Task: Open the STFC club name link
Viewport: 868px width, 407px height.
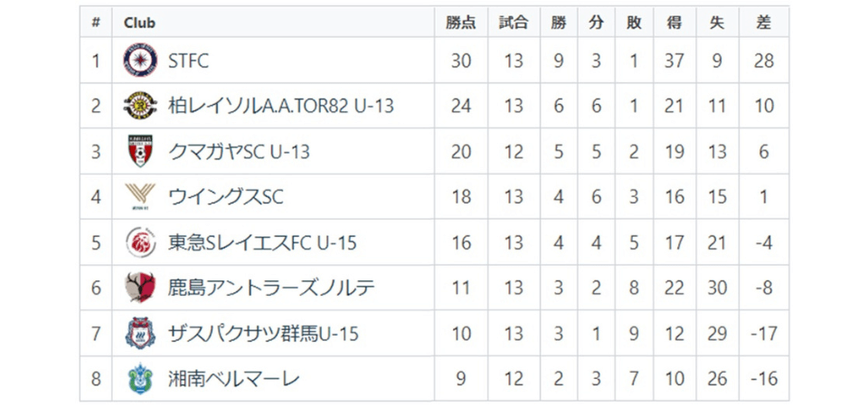Action: pos(188,61)
